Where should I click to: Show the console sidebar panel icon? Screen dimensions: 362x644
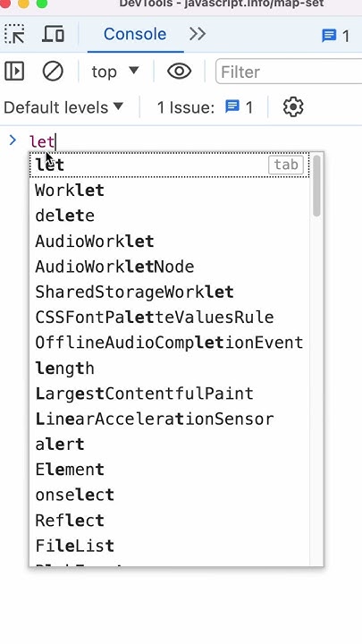point(14,72)
